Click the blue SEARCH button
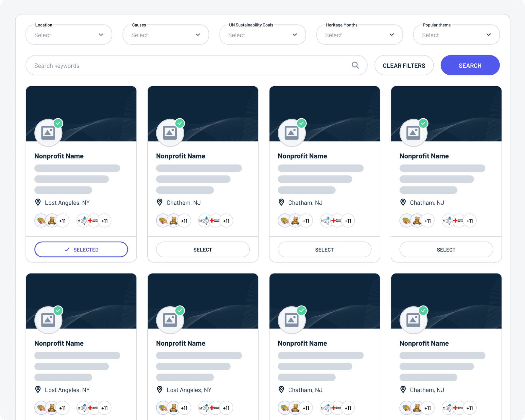 tap(470, 65)
